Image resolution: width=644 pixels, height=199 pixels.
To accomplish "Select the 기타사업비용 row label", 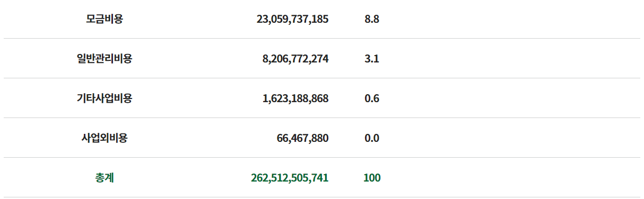I will pyautogui.click(x=105, y=98).
